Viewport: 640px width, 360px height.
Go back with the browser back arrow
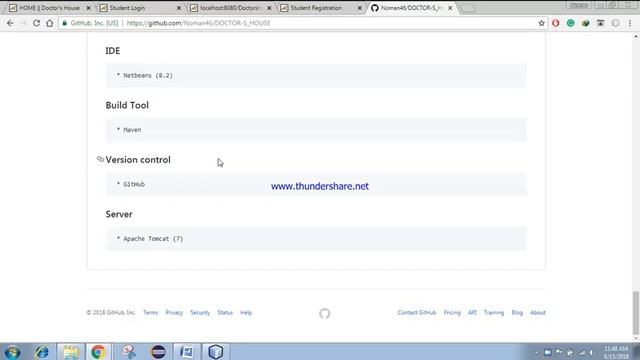(10, 23)
